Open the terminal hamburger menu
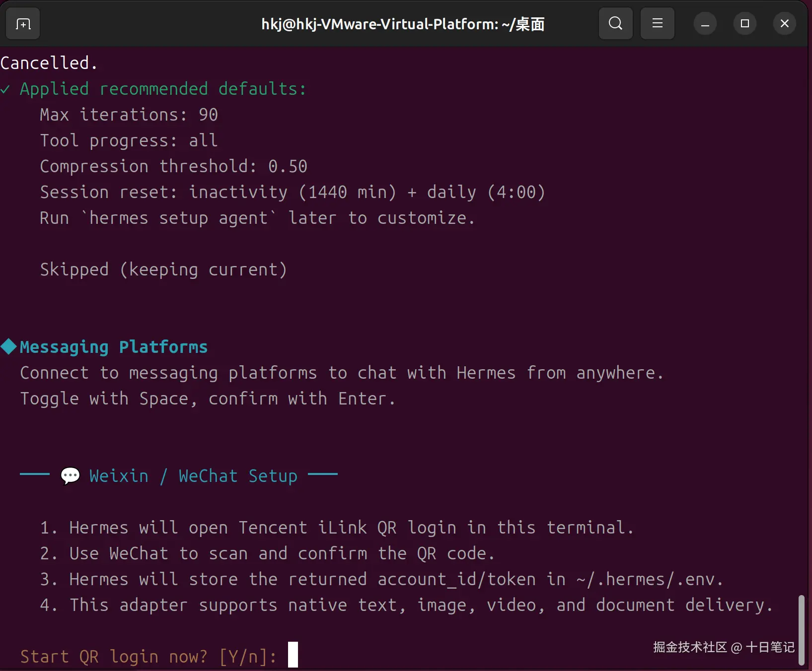Viewport: 812px width, 671px height. pos(658,23)
